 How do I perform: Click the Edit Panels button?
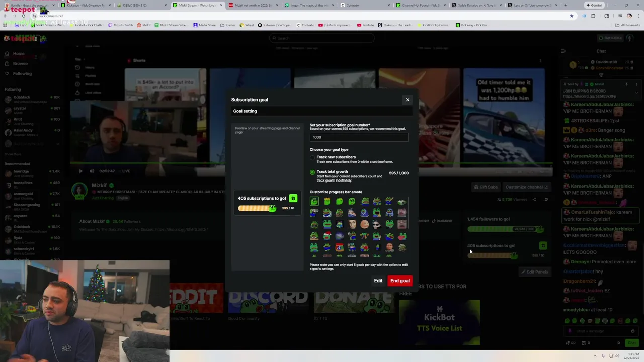point(534,272)
